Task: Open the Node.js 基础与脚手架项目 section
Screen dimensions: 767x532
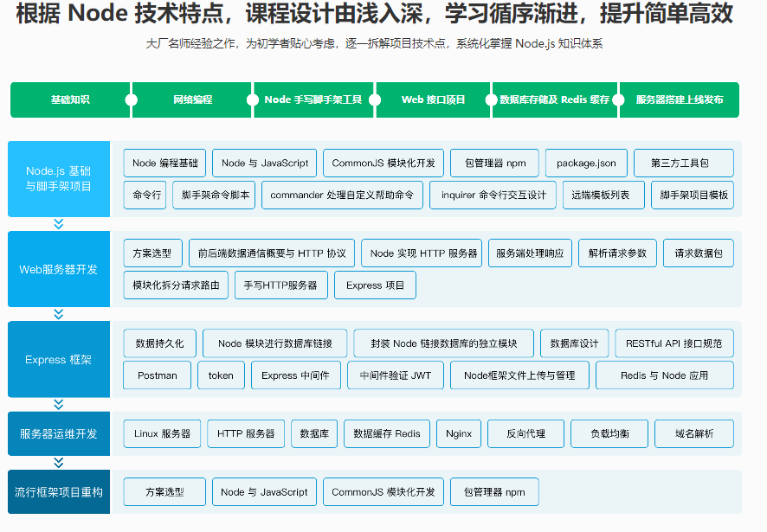Action: [x=58, y=179]
